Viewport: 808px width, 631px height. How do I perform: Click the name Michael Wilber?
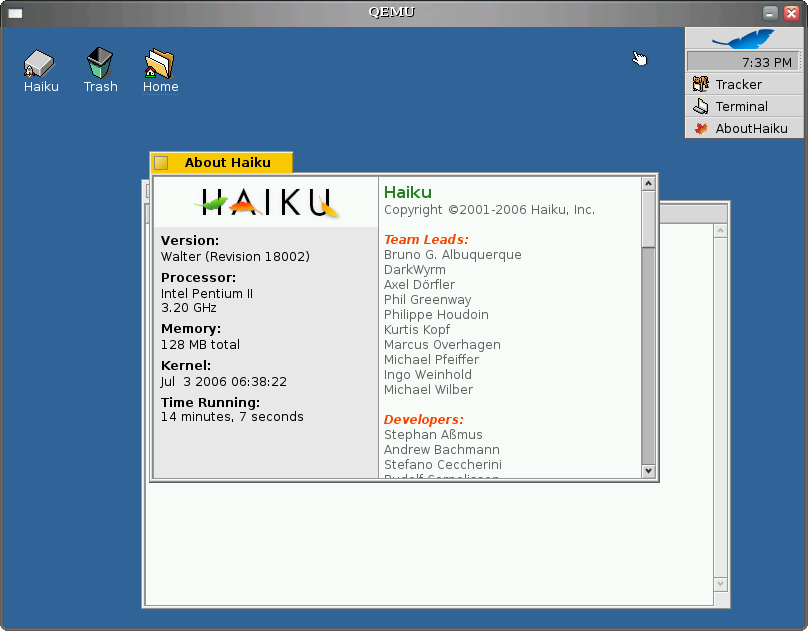(428, 389)
